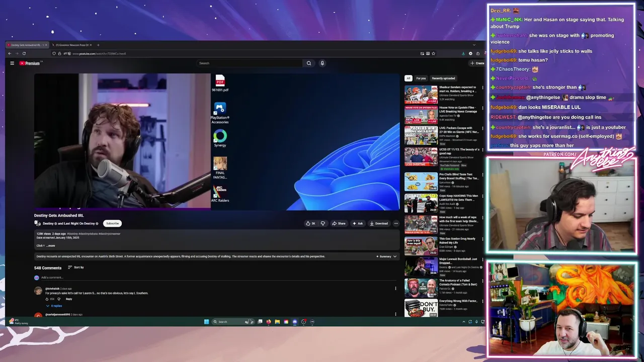Open the comments Sort by menu

tap(76, 267)
